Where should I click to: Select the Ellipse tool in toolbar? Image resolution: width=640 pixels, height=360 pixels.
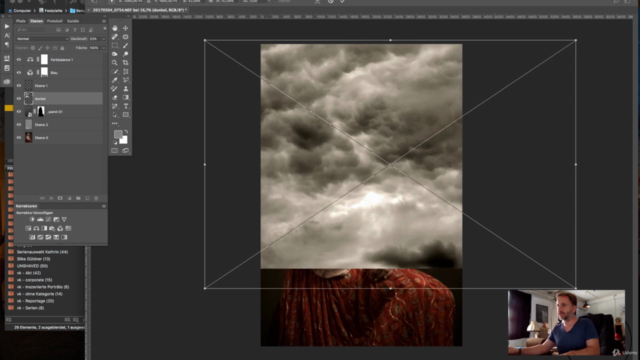point(125,37)
